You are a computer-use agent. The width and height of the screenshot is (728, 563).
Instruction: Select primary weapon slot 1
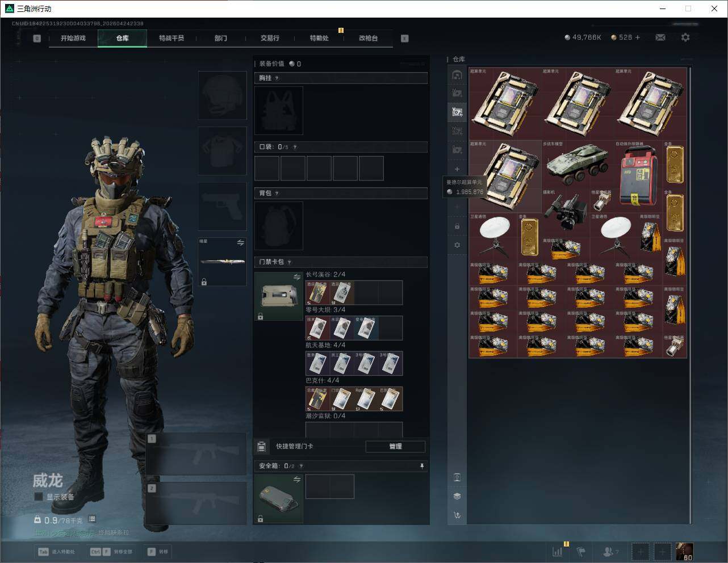[x=196, y=454]
